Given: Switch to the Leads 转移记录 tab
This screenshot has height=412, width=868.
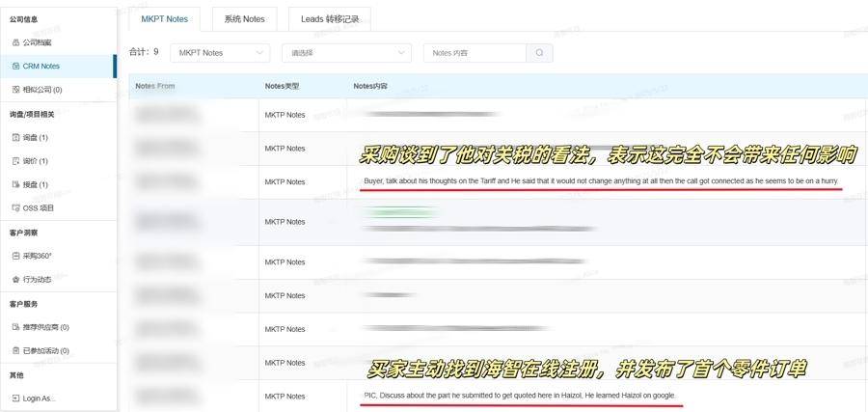Looking at the screenshot, I should (330, 19).
